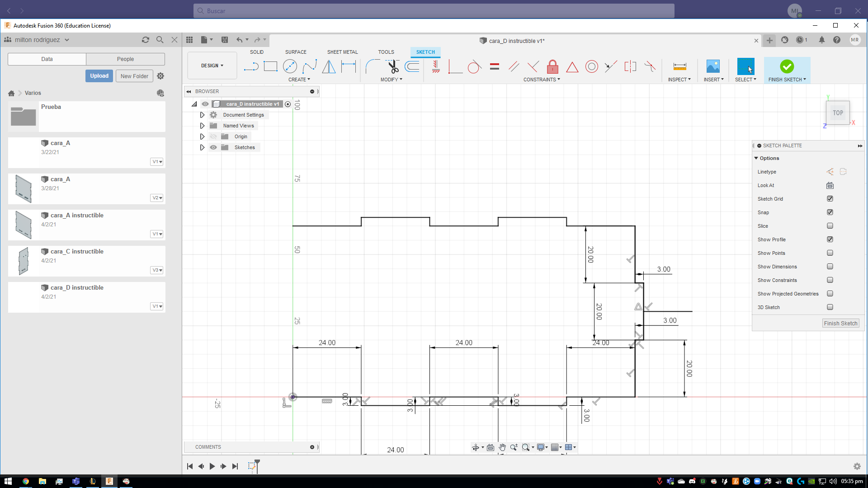Select the Offset tool
Image resolution: width=868 pixels, height=488 pixels.
point(412,67)
